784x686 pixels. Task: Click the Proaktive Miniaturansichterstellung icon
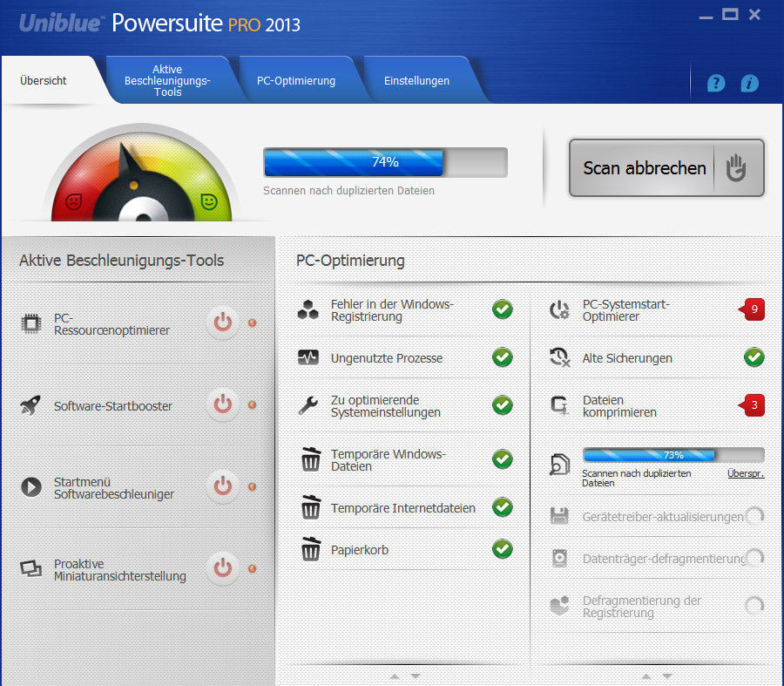(x=31, y=569)
